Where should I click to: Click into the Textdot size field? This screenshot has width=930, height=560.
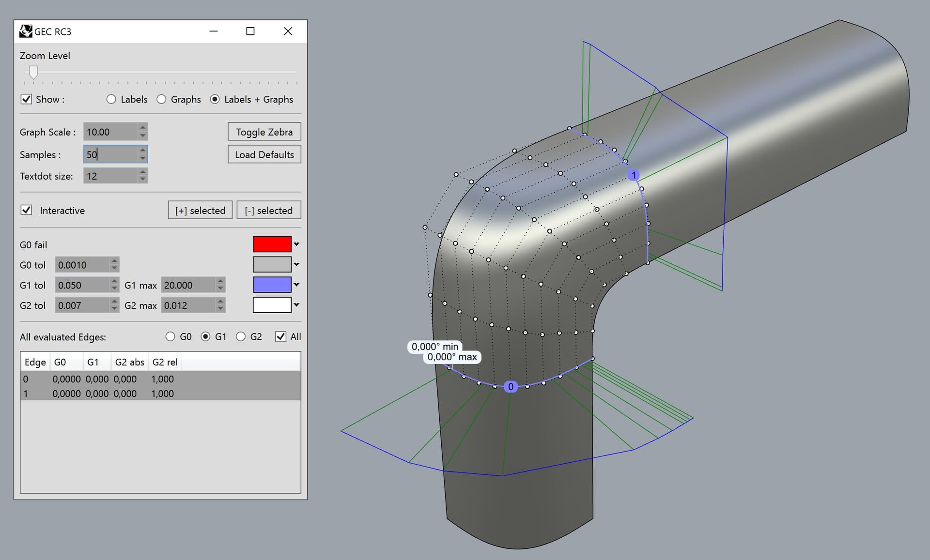(x=110, y=176)
